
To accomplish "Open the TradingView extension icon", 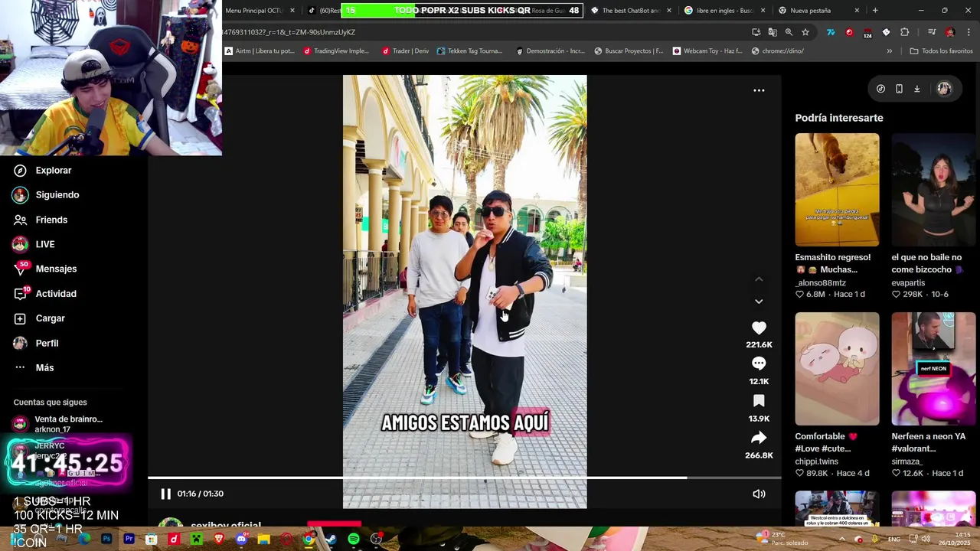I will coord(831,32).
